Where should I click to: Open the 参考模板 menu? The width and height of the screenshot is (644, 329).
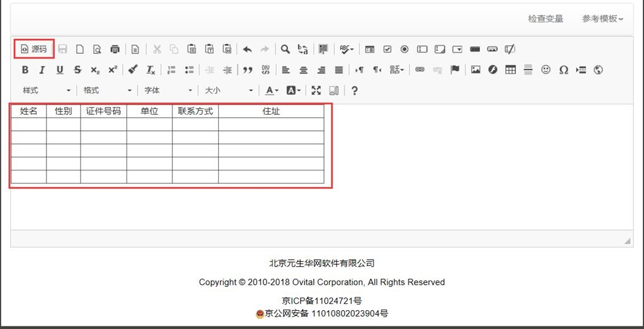click(x=602, y=19)
